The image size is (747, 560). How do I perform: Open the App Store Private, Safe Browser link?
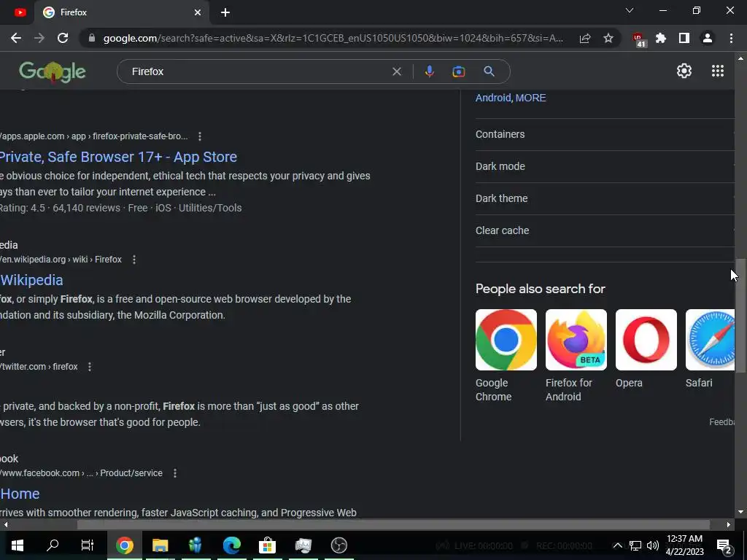117,157
